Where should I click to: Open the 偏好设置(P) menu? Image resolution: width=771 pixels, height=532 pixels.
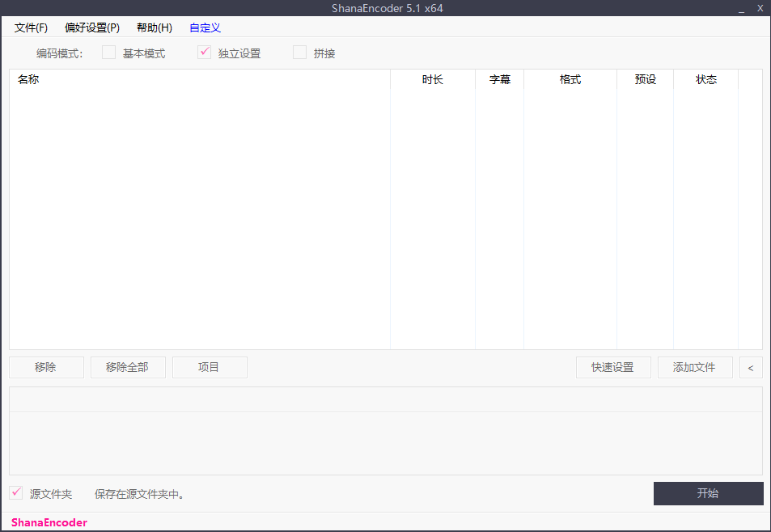point(91,27)
